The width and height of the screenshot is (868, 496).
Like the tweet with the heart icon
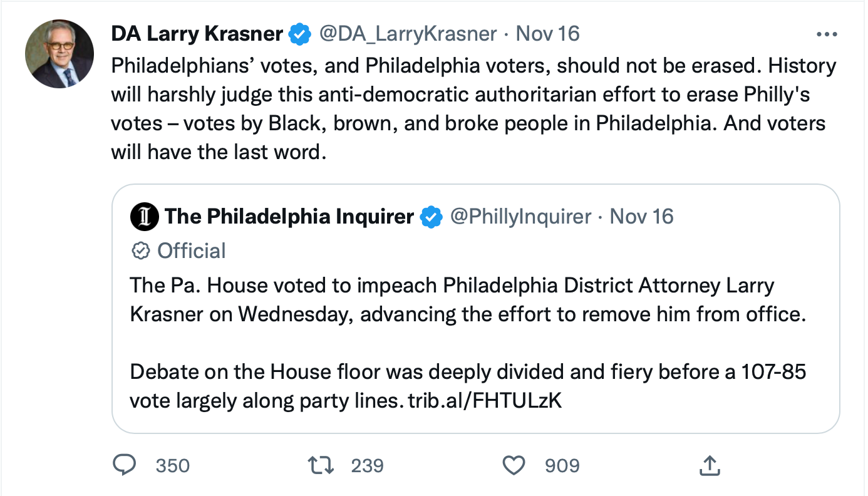514,465
